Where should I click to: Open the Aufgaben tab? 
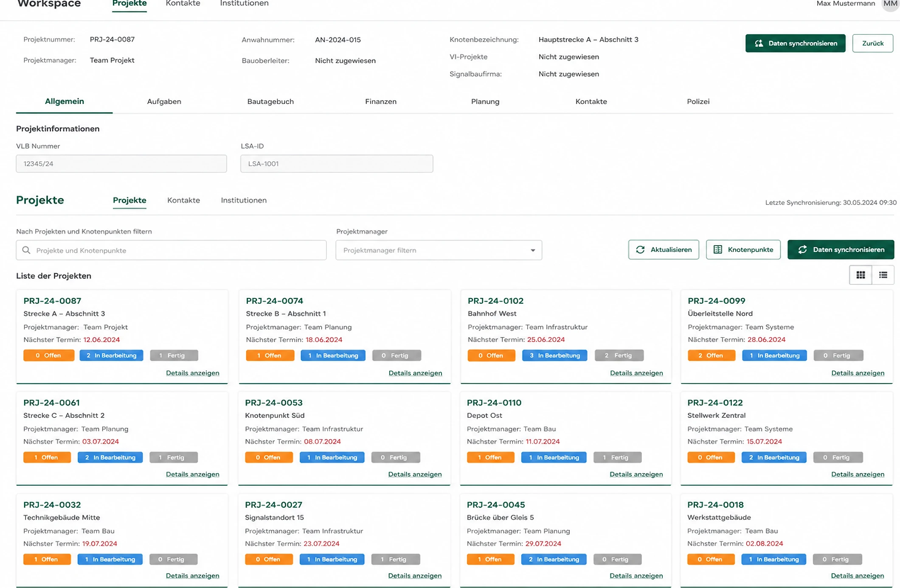point(164,101)
